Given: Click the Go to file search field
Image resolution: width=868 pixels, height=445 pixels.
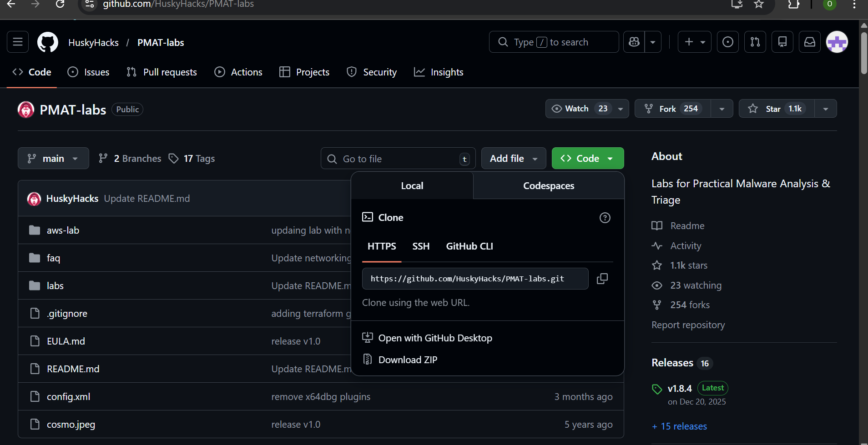Looking at the screenshot, I should click(398, 159).
